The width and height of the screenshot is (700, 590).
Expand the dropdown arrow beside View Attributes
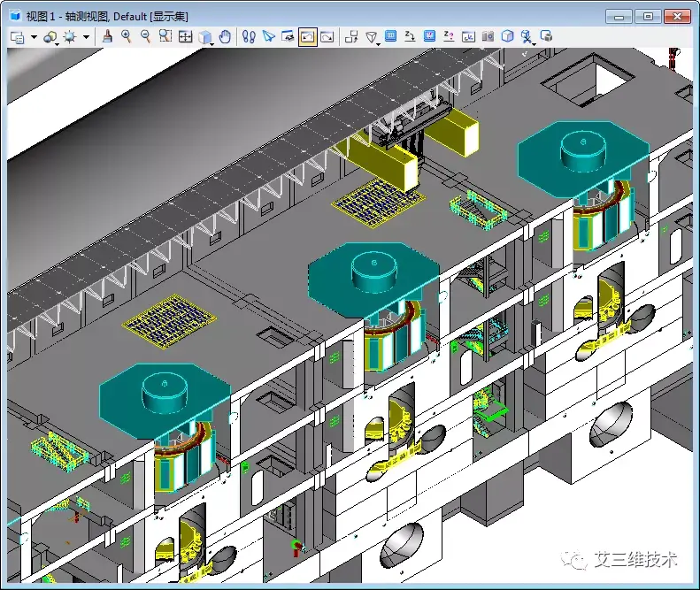pyautogui.click(x=34, y=37)
